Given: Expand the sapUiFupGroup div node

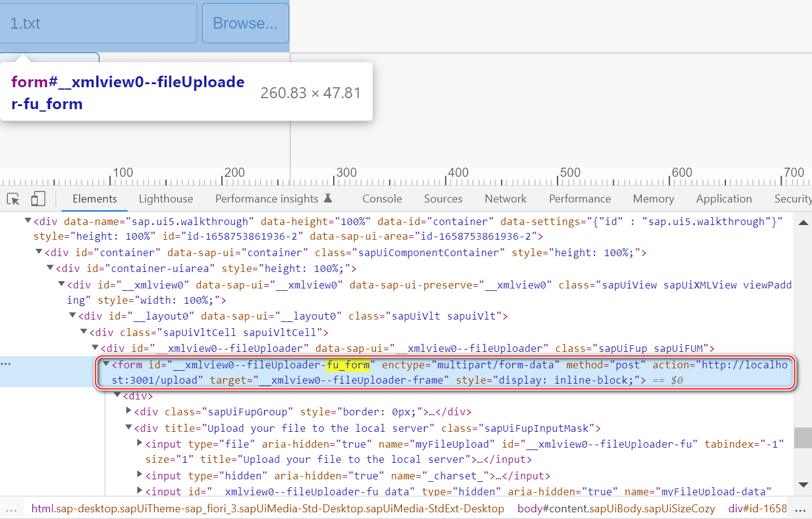Looking at the screenshot, I should (129, 412).
